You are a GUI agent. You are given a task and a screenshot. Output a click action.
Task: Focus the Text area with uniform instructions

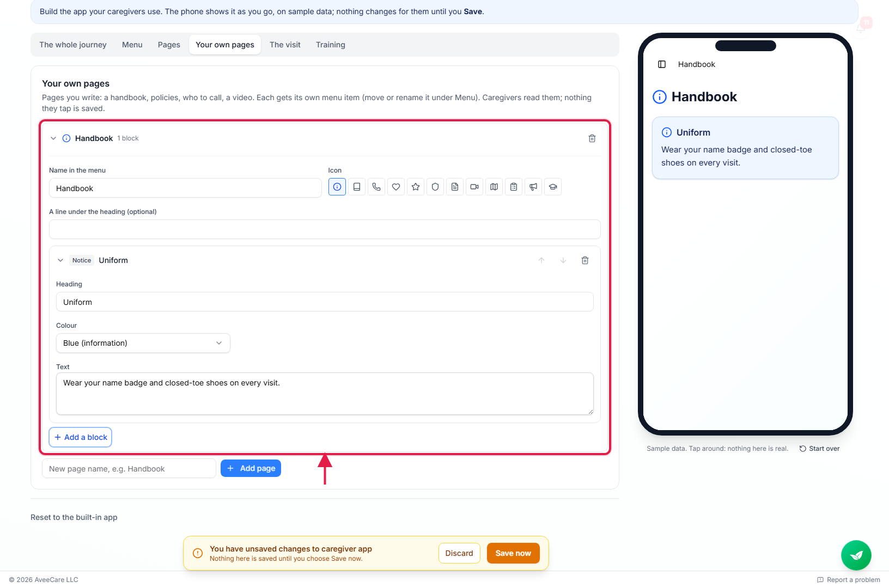(325, 394)
